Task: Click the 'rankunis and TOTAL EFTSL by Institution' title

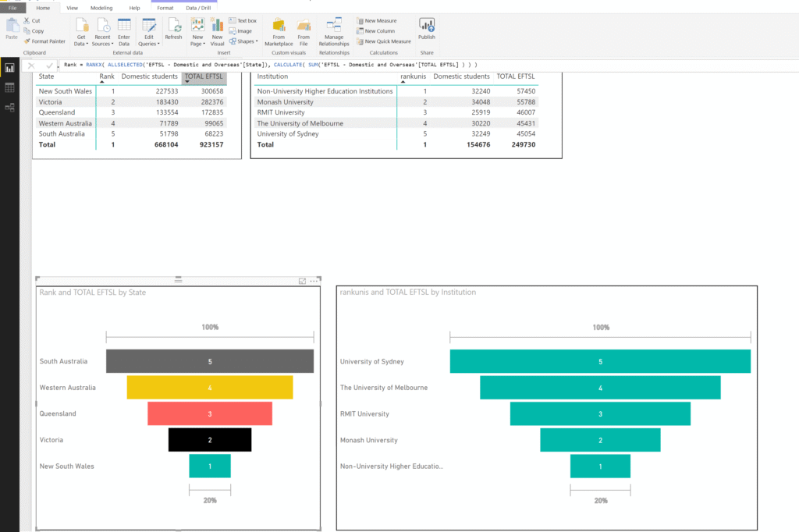Action: pos(407,292)
